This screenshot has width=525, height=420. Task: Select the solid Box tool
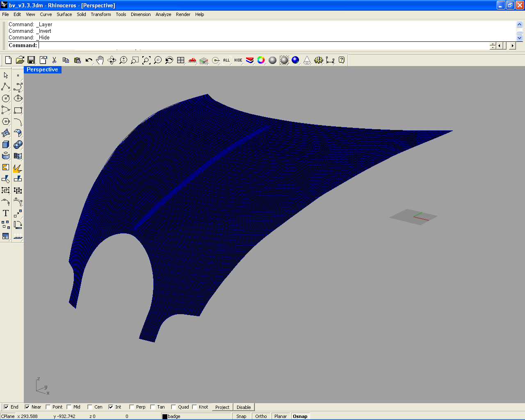[x=6, y=144]
